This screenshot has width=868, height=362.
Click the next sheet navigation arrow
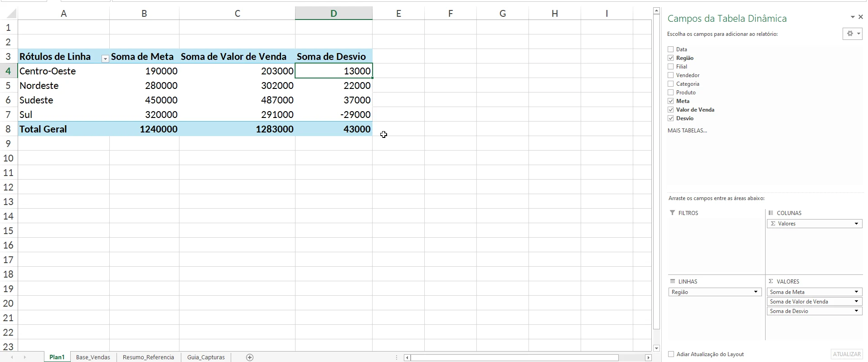point(24,357)
